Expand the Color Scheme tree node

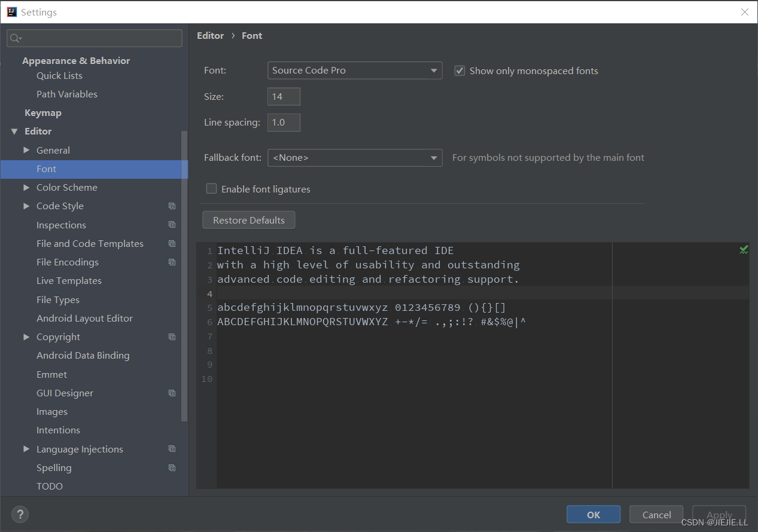point(26,187)
